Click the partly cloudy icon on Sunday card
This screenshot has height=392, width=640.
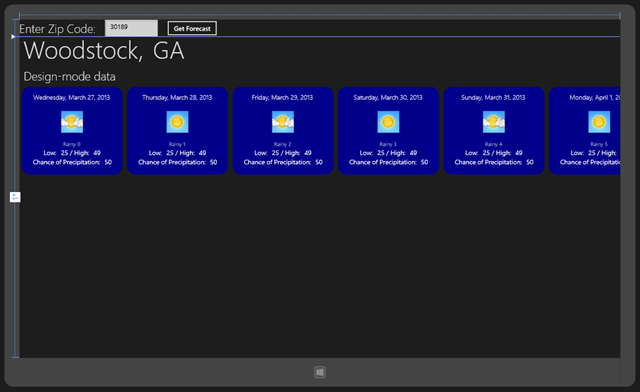[493, 122]
